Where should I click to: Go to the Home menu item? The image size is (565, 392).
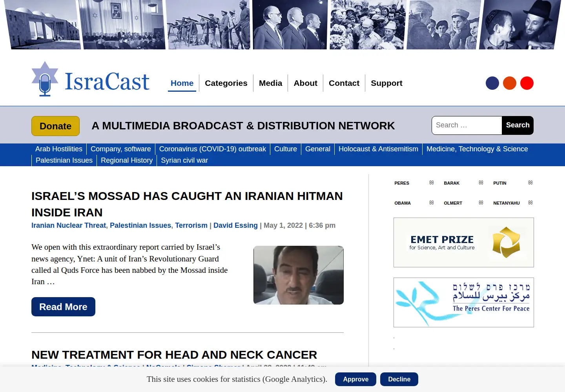[x=182, y=83]
